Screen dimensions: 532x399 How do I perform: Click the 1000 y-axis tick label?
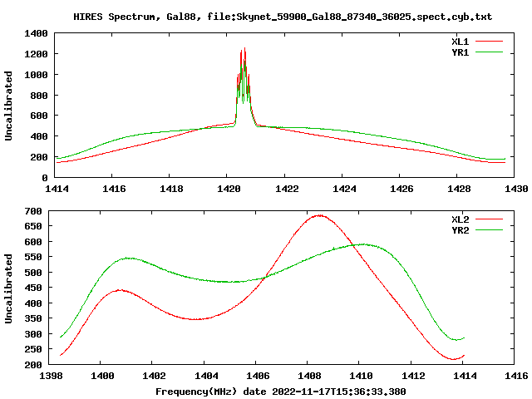coord(36,75)
